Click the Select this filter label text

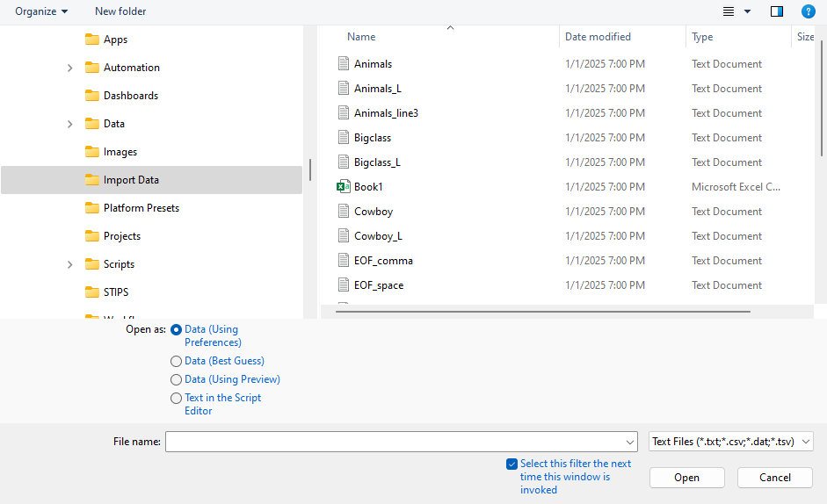point(576,477)
